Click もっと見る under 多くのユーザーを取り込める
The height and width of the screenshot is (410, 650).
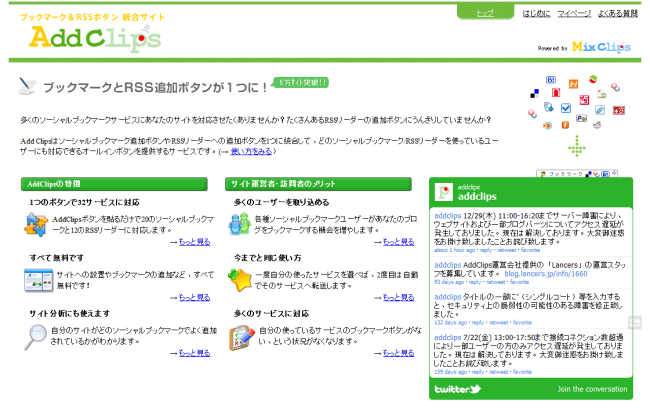pos(398,242)
